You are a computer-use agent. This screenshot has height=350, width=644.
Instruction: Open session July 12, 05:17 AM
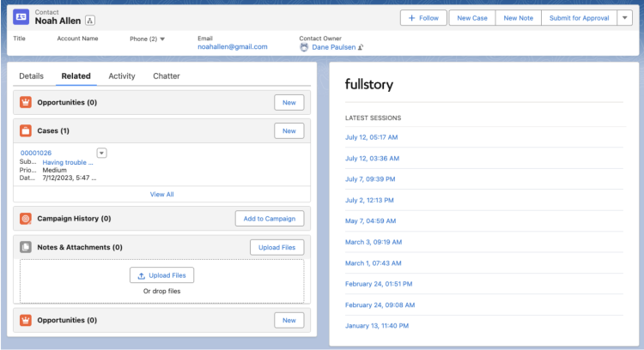[371, 137]
